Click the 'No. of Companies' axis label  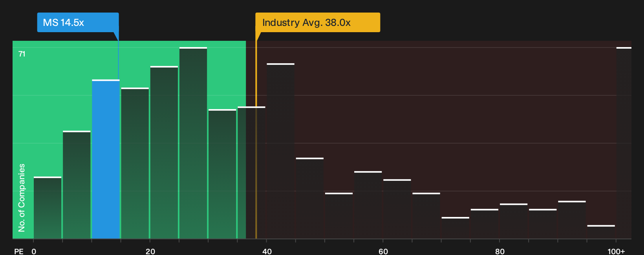tap(22, 198)
